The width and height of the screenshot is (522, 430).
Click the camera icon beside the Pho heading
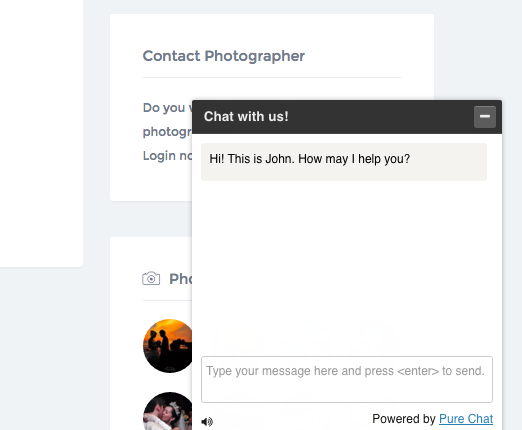coord(151,278)
